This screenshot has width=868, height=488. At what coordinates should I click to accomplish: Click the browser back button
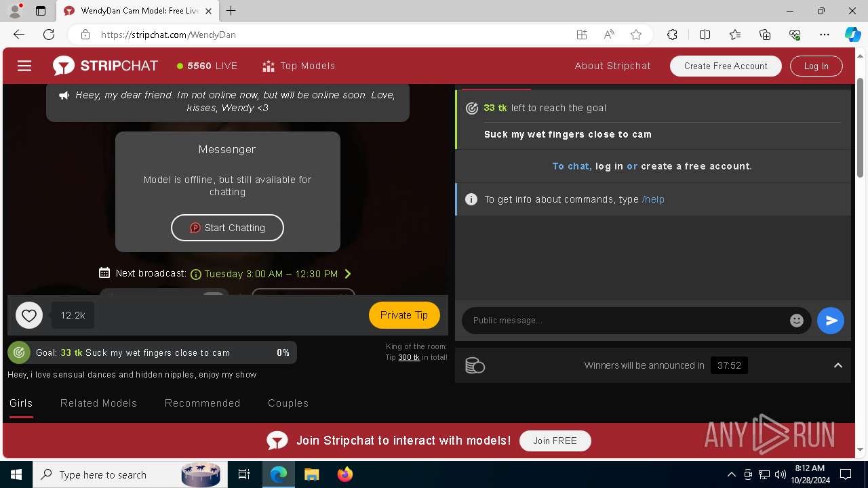[x=19, y=35]
